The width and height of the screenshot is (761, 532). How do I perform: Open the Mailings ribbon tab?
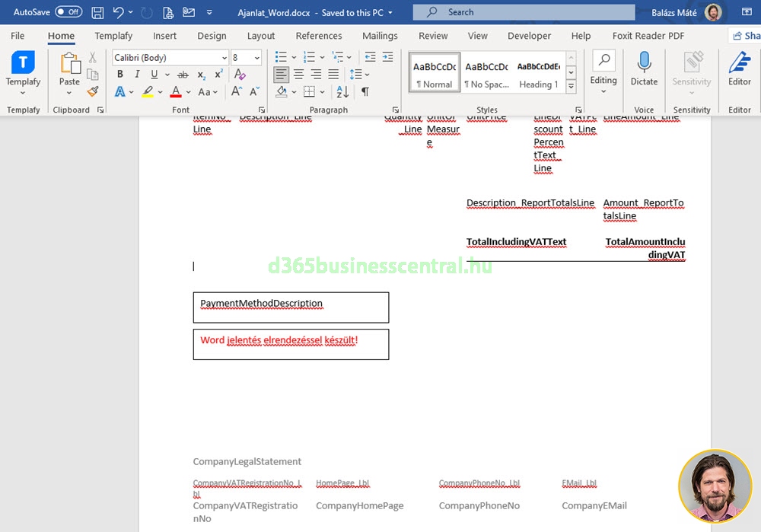pos(380,36)
